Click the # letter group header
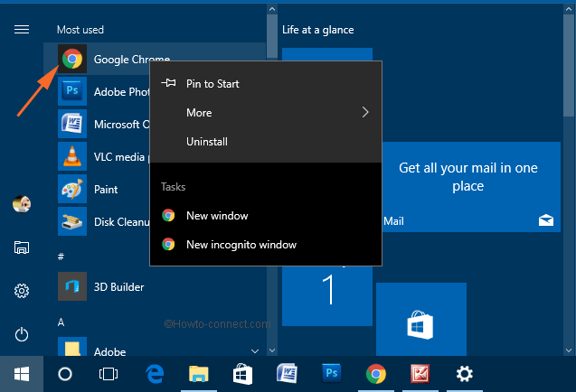 point(61,257)
